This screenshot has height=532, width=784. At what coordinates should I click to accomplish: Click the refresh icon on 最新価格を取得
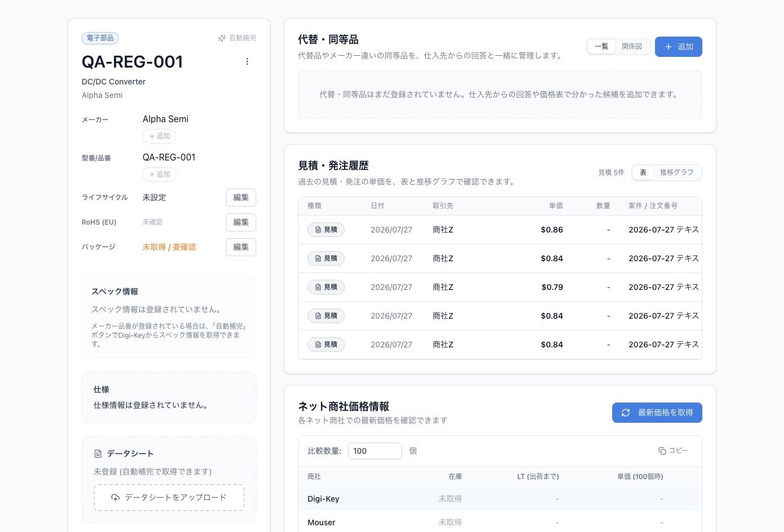[626, 413]
